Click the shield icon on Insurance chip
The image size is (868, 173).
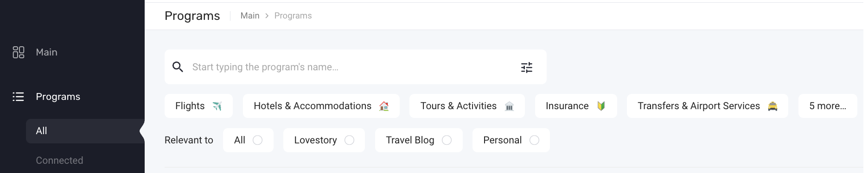[x=601, y=106]
